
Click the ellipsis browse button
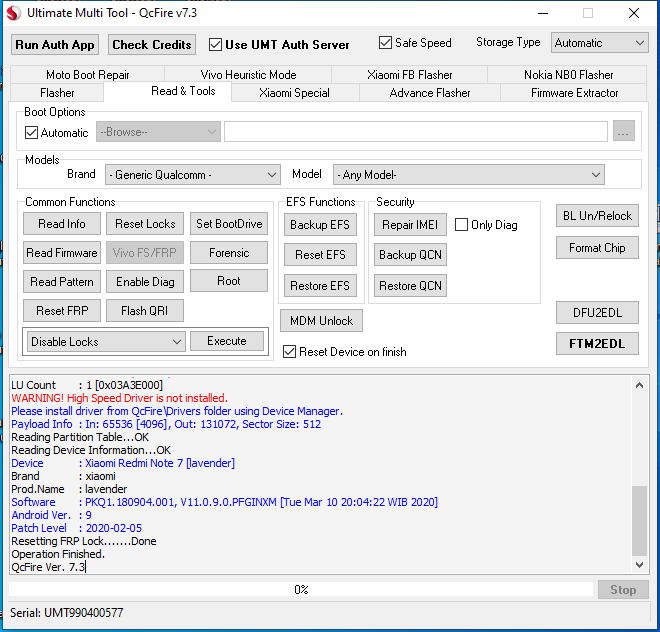[623, 131]
